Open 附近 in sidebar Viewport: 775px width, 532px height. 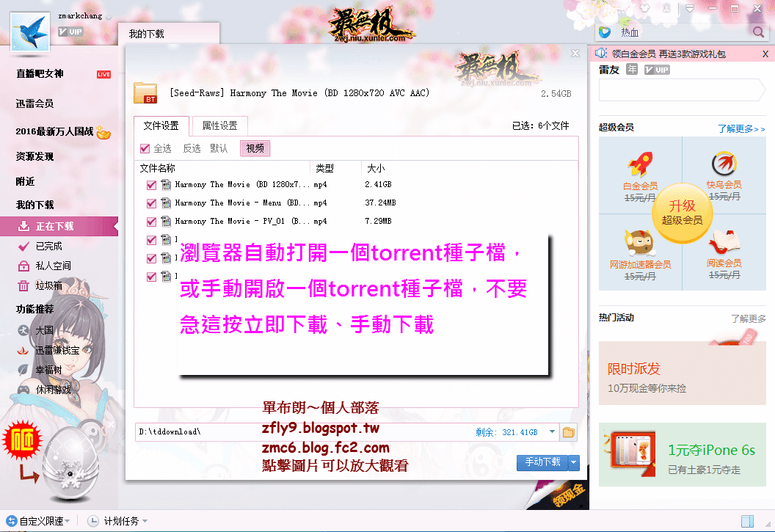pyautogui.click(x=25, y=181)
